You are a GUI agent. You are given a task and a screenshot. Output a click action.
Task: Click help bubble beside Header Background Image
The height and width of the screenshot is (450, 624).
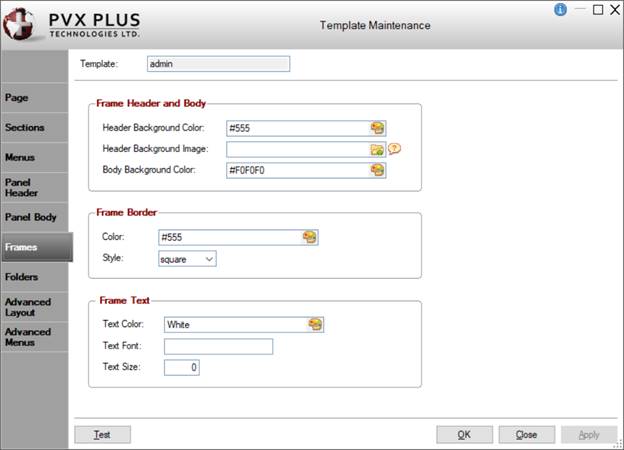tap(394, 149)
